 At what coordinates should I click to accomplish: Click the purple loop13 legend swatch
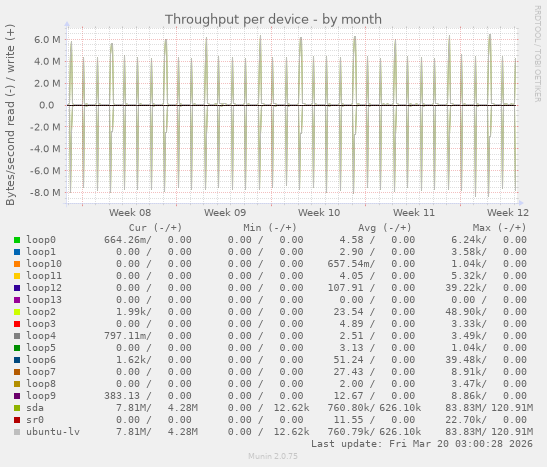pos(17,300)
